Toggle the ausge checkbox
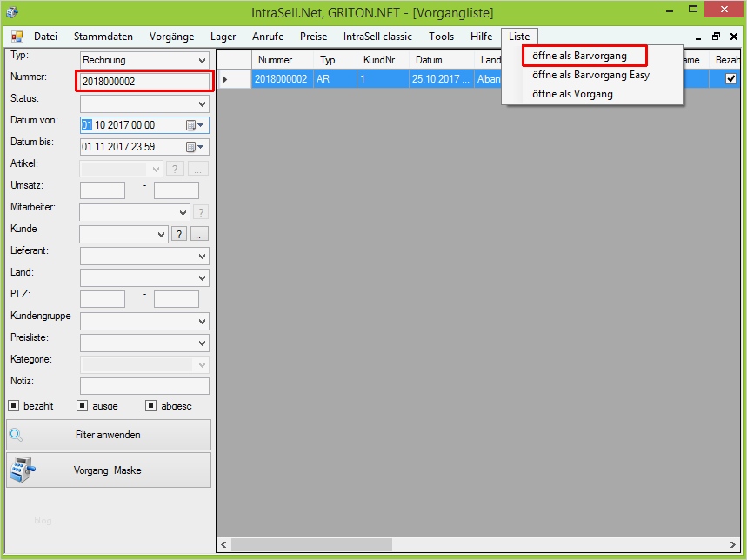 pyautogui.click(x=83, y=406)
